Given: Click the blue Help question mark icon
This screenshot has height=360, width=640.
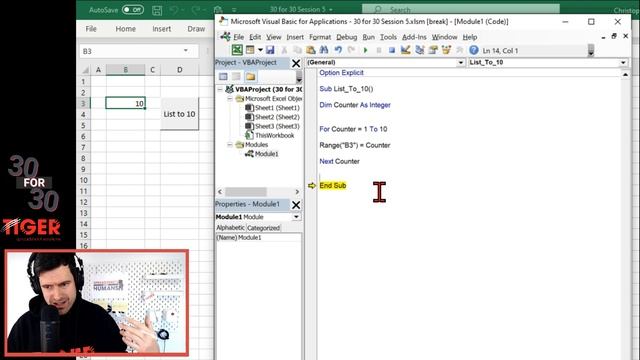Looking at the screenshot, I should [473, 50].
